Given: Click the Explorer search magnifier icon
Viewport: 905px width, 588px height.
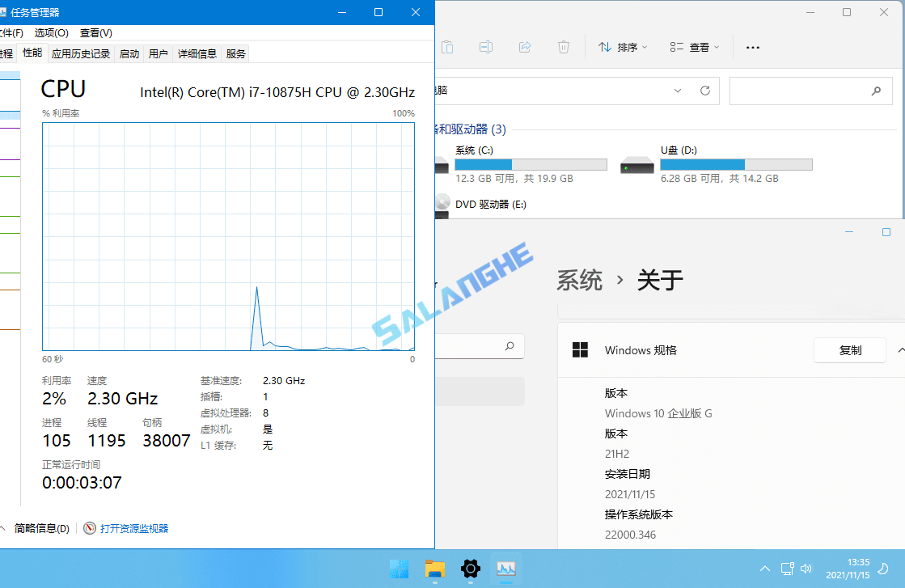Looking at the screenshot, I should coord(876,91).
